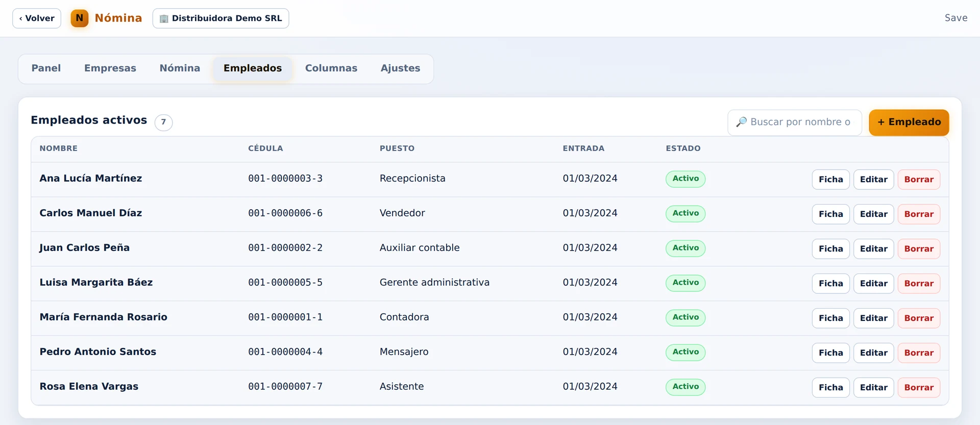Click the CÉDULA column header

265,148
